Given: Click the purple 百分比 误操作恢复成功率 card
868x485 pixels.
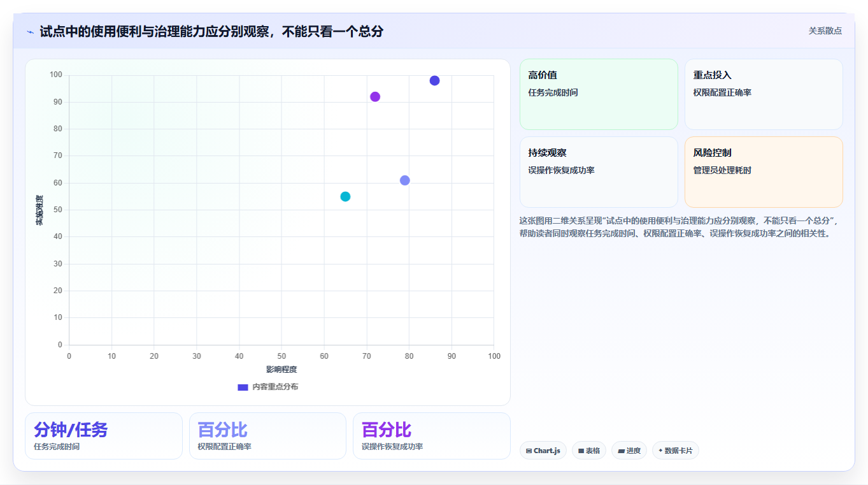Looking at the screenshot, I should pyautogui.click(x=432, y=436).
